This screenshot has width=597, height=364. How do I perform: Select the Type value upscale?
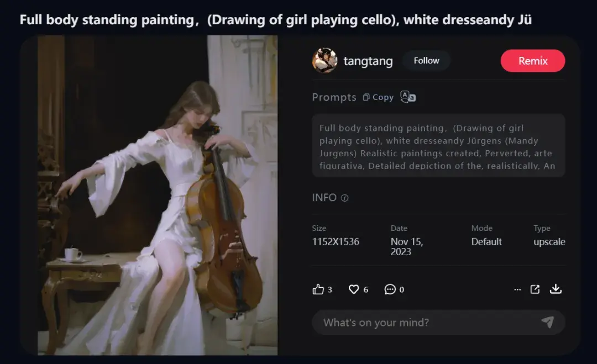point(549,242)
